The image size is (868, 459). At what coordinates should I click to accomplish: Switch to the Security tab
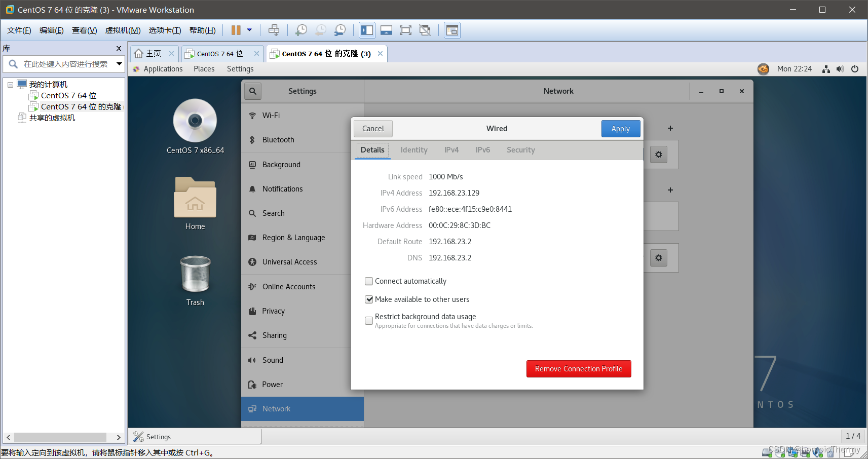(520, 150)
